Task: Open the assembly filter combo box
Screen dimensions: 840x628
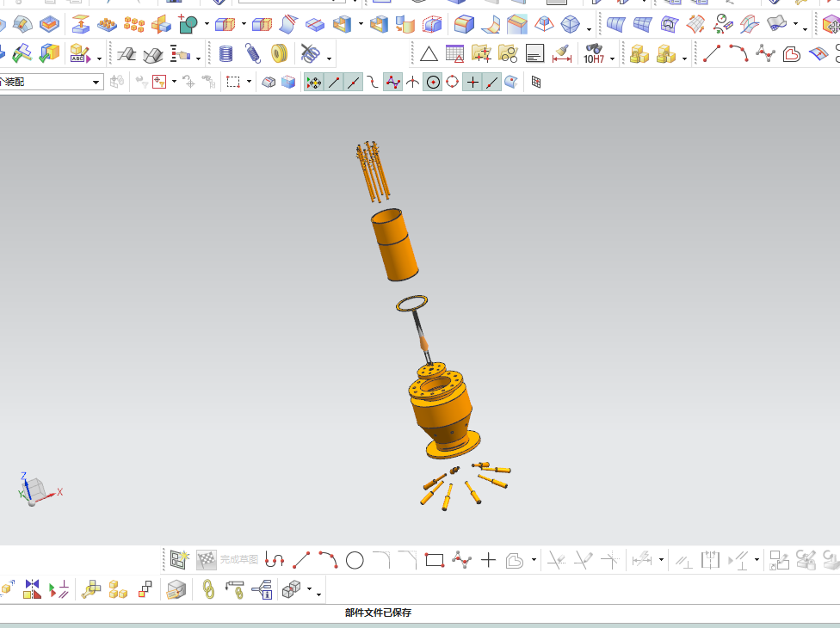Action: (52, 82)
